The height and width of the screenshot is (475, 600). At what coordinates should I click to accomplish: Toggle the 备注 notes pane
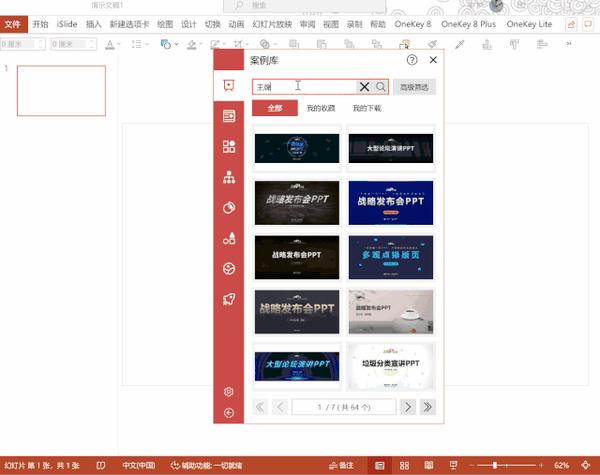point(341,465)
